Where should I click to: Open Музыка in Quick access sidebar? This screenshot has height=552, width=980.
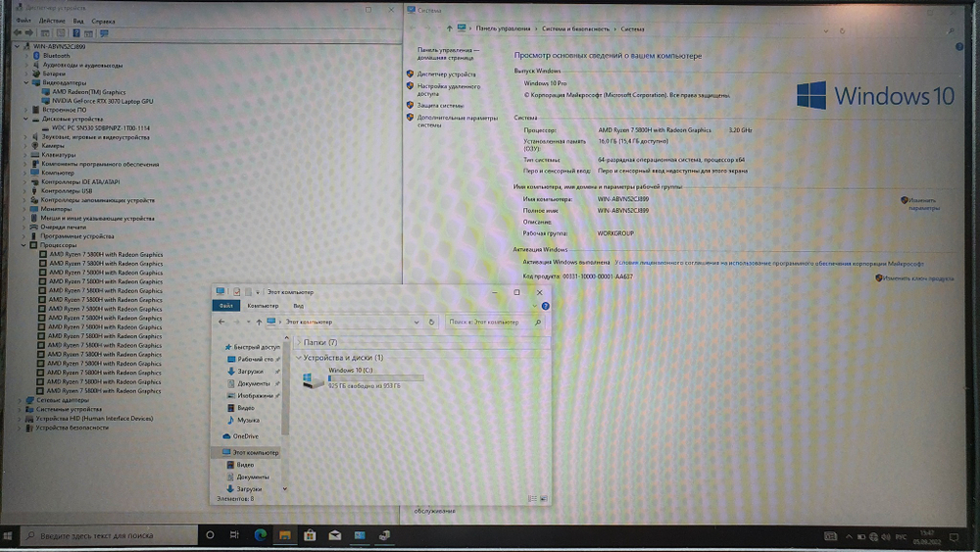coord(248,420)
